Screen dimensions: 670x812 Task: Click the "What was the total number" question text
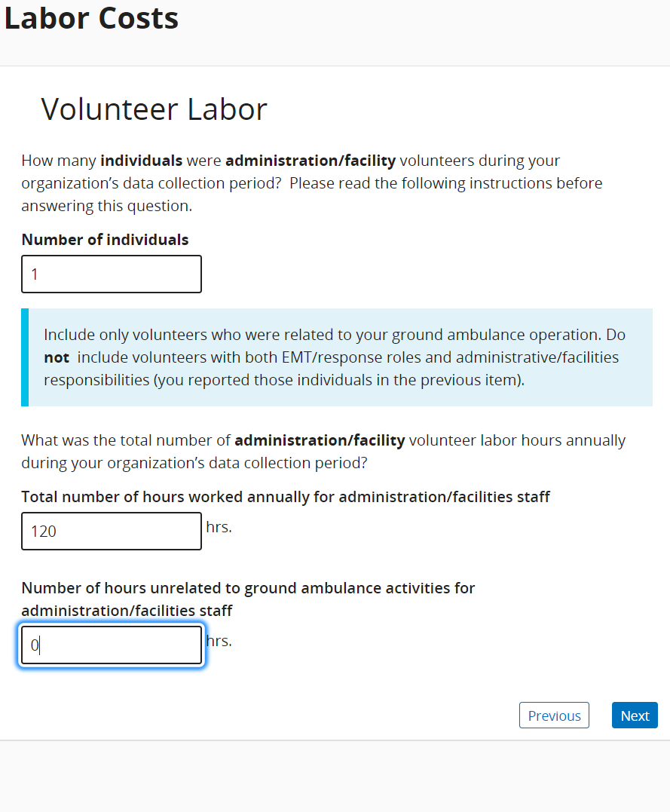323,451
